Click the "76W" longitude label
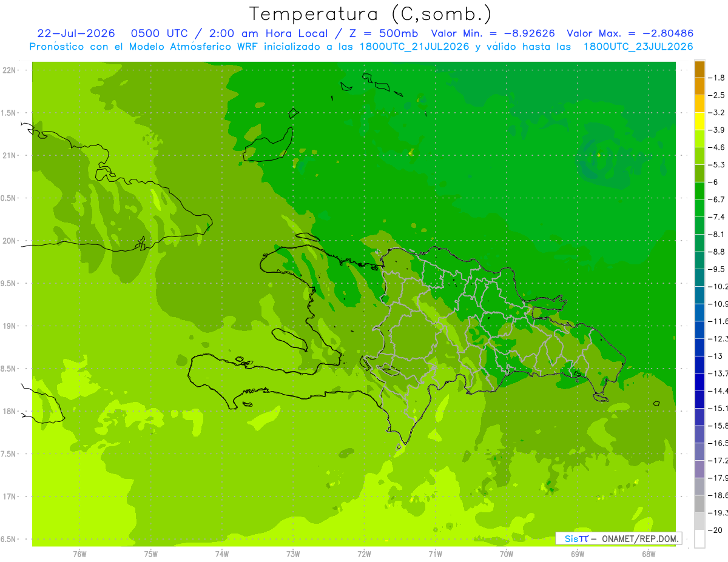Viewport: 728px width, 562px height. [x=79, y=554]
